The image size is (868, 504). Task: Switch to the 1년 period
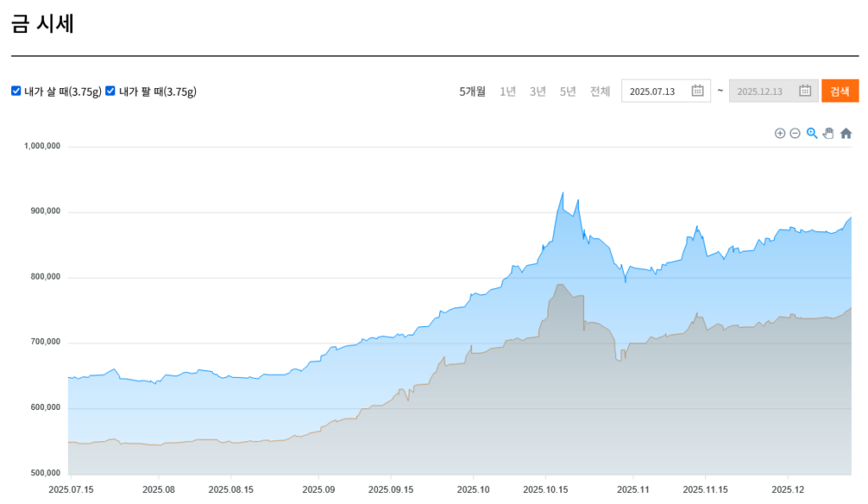tap(508, 91)
